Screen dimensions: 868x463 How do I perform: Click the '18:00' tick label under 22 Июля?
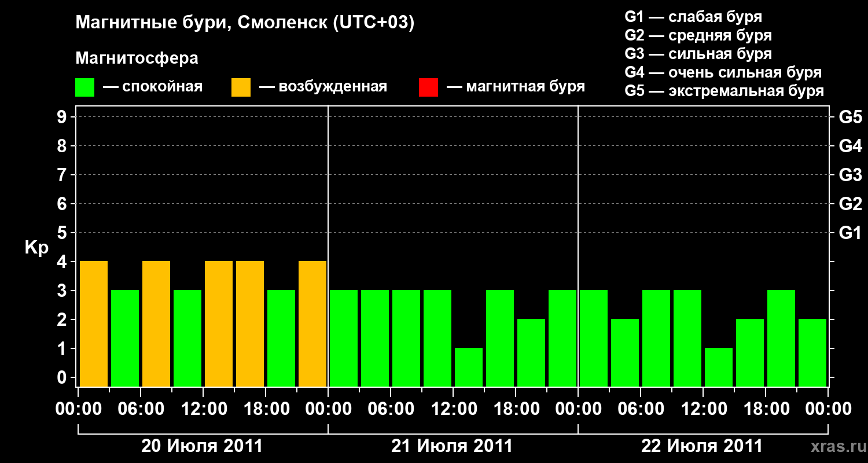[x=766, y=409]
